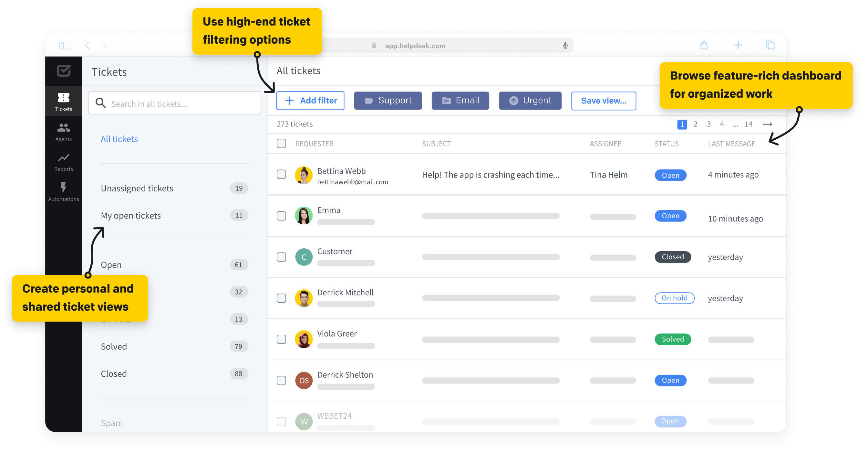This screenshot has height=453, width=868.
Task: Toggle select all tickets checkbox
Action: 282,143
